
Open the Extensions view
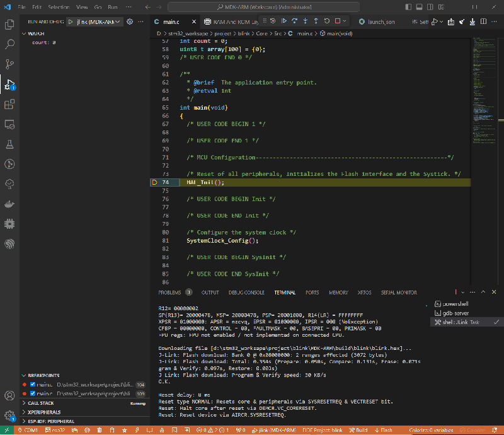(9, 105)
